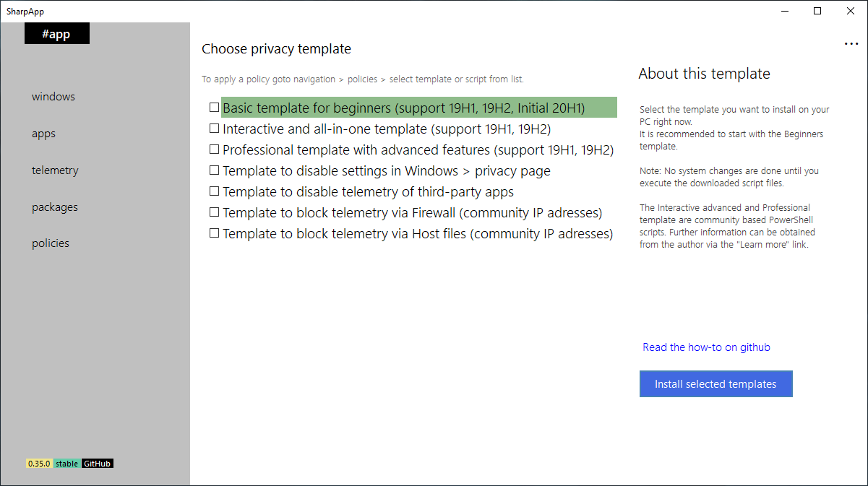Screen dimensions: 868x486
Task: Check Template to block telemetry via Host files
Action: point(214,233)
